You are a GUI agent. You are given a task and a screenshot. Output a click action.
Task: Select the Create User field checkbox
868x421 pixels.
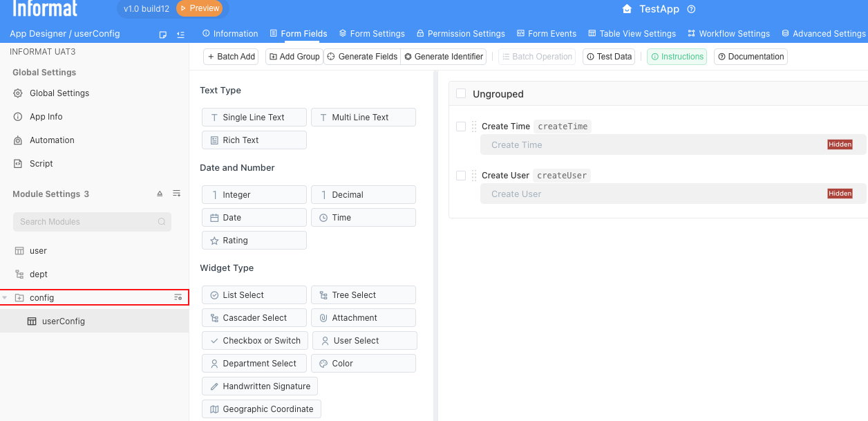tap(461, 176)
